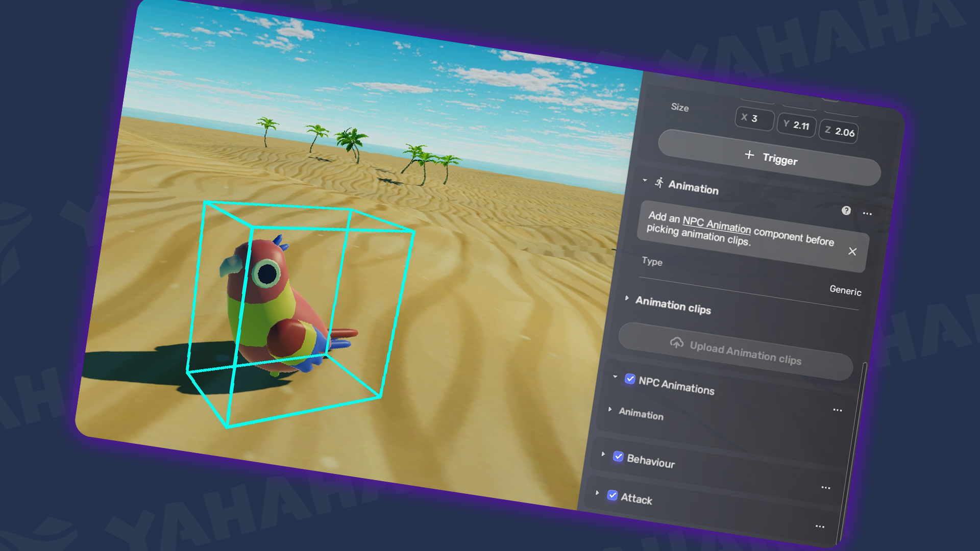
Task: Follow the NPC Animation link
Action: (716, 224)
